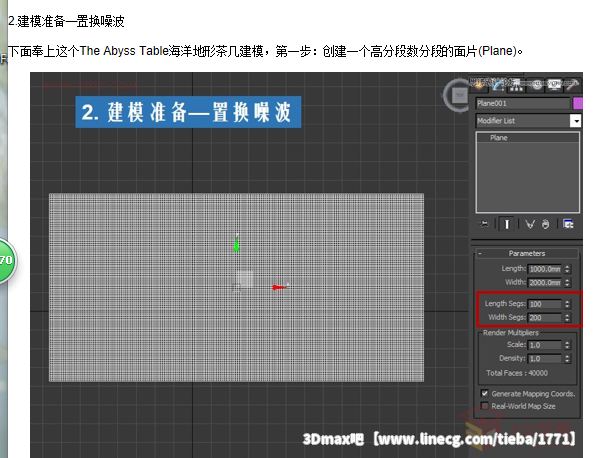The image size is (615, 458).
Task: Click Make Unique icon
Action: [530, 224]
